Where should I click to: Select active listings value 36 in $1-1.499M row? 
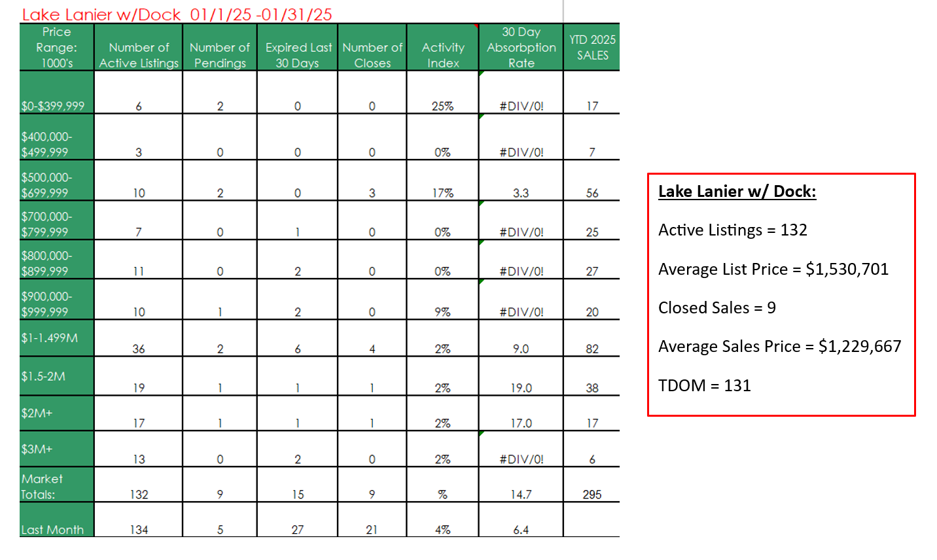point(139,349)
